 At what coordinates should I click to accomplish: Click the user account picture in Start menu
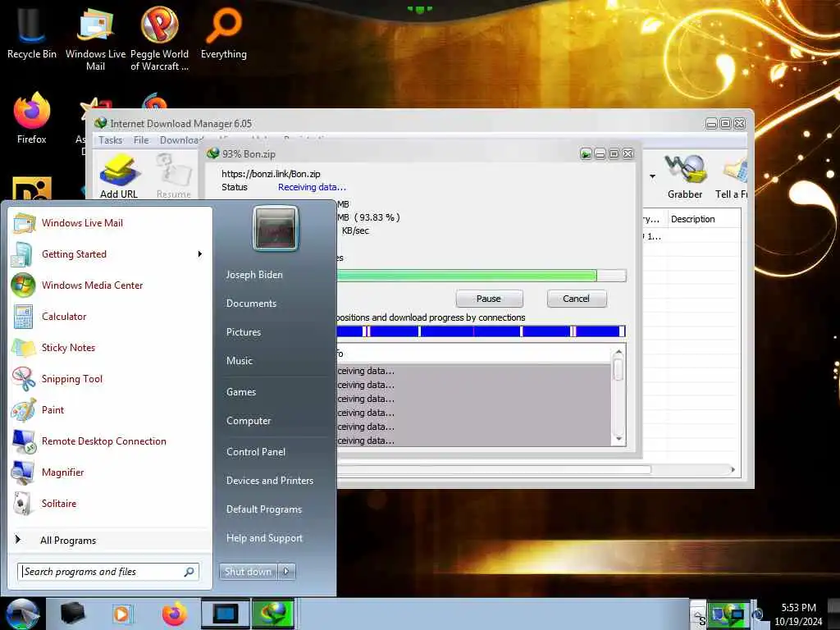(x=275, y=229)
